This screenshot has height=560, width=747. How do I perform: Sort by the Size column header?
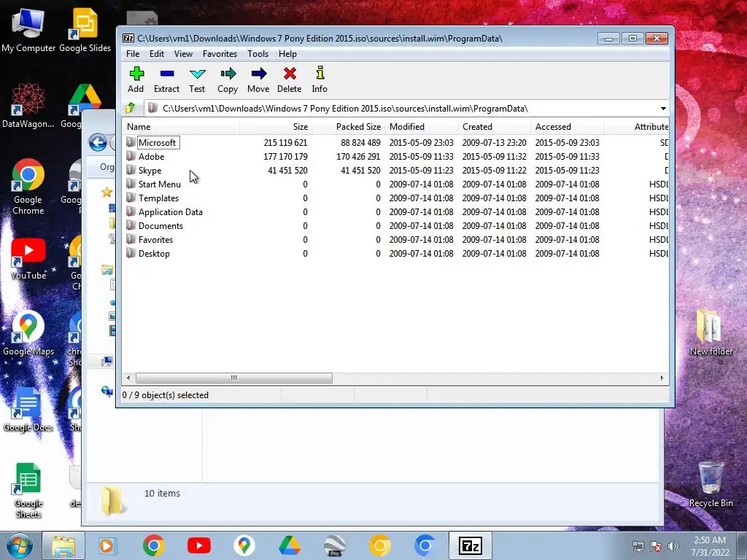(275, 127)
